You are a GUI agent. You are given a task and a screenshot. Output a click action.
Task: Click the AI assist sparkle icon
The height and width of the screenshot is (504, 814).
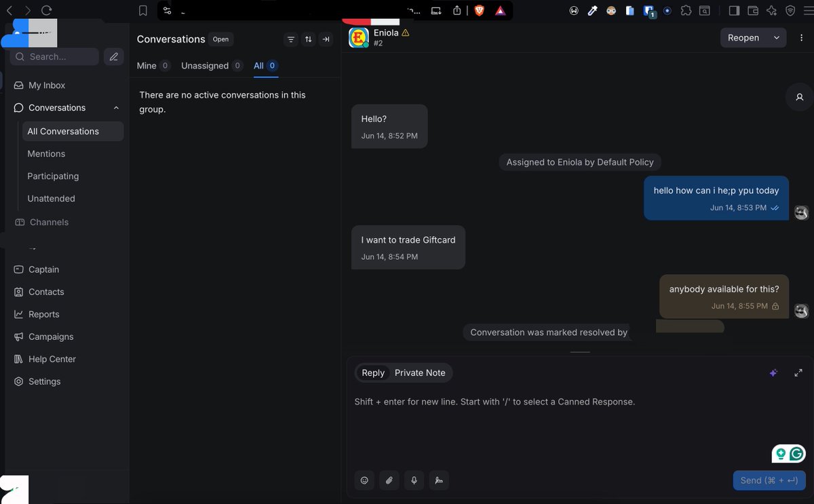(773, 372)
